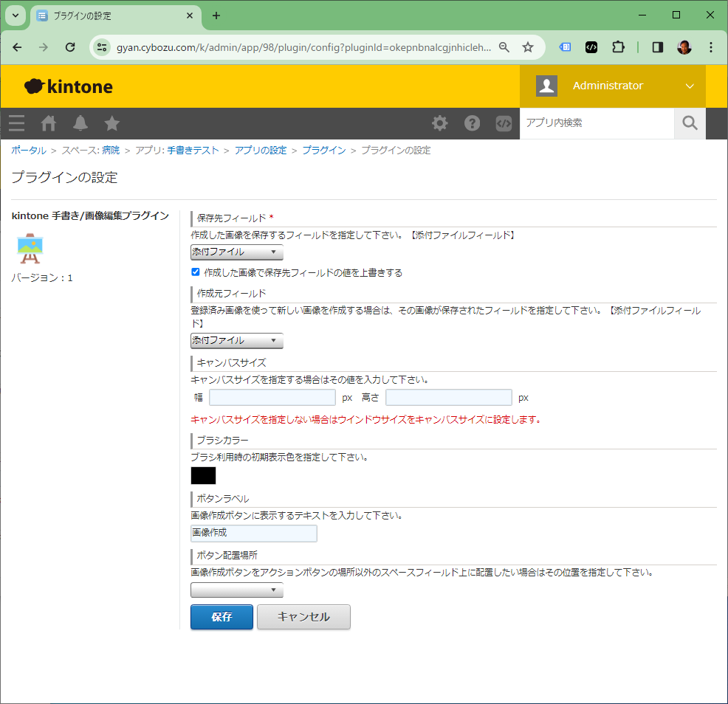Click the アプリの設定 breadcrumb link
Screen dimensions: 728x704
pyautogui.click(x=261, y=151)
